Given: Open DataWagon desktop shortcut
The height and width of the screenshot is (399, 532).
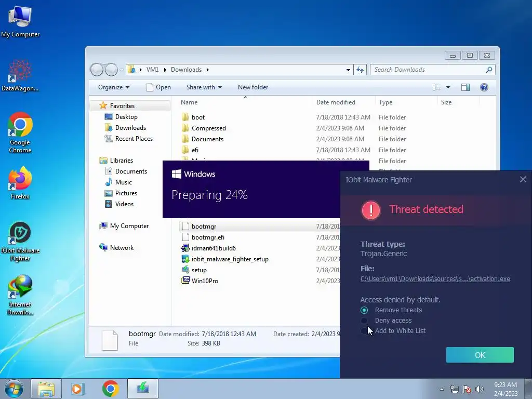Looking at the screenshot, I should pyautogui.click(x=20, y=76).
